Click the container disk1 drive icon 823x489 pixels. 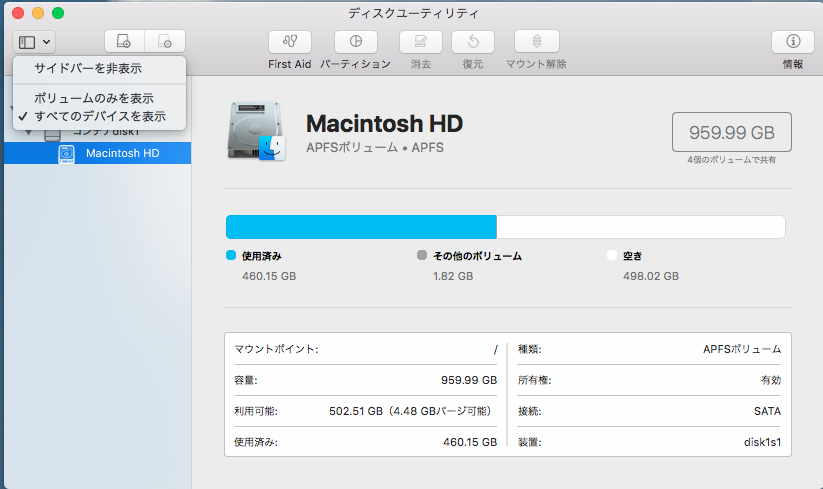[52, 135]
